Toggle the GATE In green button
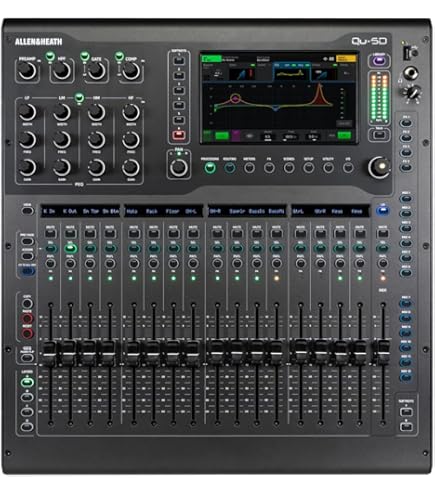The height and width of the screenshot is (495, 435). pos(85,56)
